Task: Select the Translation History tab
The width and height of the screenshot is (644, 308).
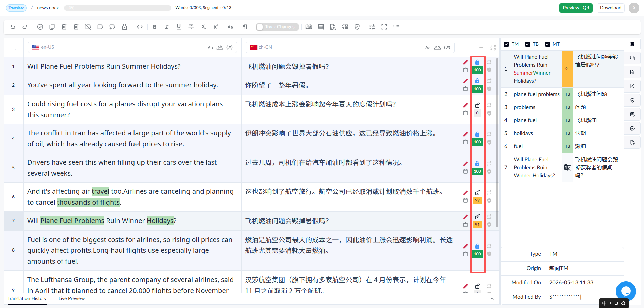Action: [27, 298]
